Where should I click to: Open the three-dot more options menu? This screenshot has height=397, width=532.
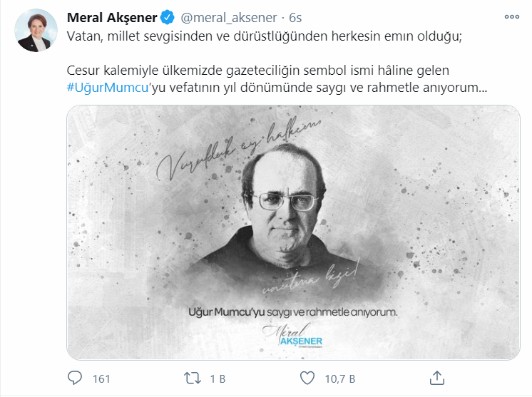(511, 16)
